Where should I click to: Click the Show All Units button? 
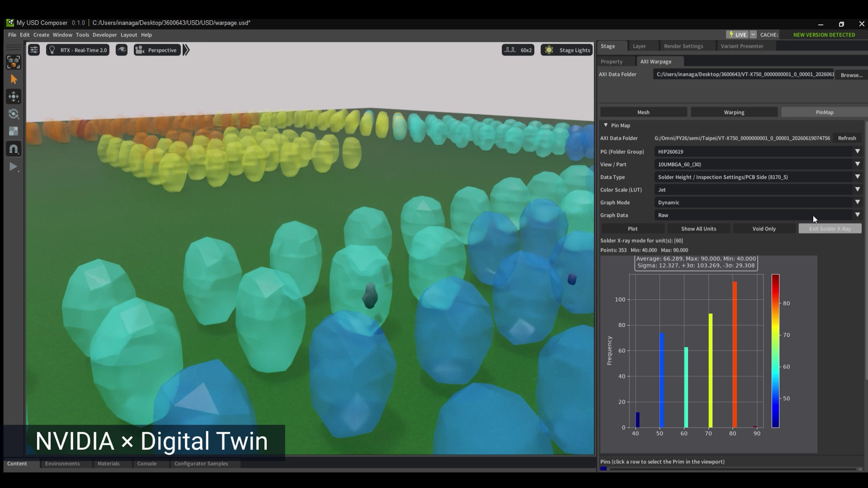[x=698, y=229]
